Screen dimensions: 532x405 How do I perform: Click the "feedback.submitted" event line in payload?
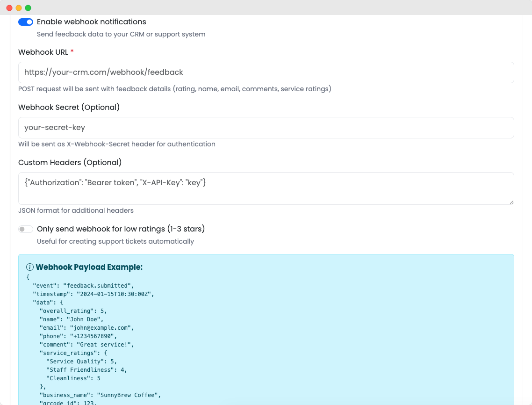(x=83, y=286)
